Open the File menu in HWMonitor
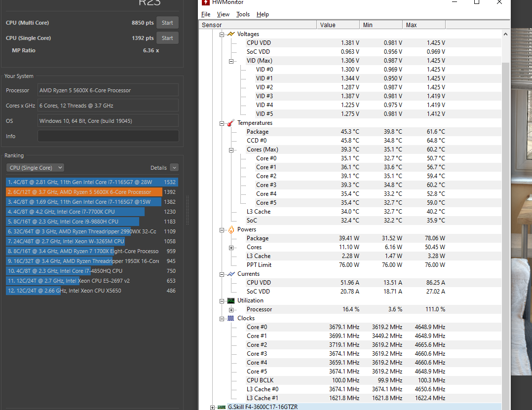This screenshot has height=410, width=532. 206,14
